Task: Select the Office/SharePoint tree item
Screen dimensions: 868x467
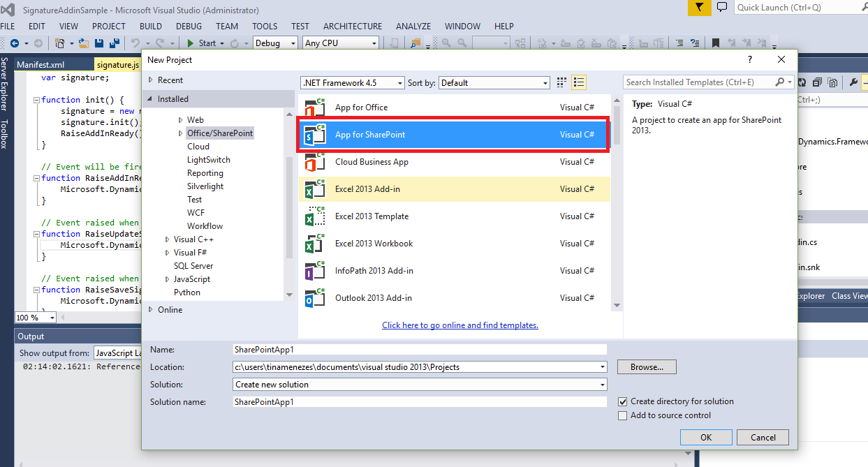Action: click(x=220, y=133)
